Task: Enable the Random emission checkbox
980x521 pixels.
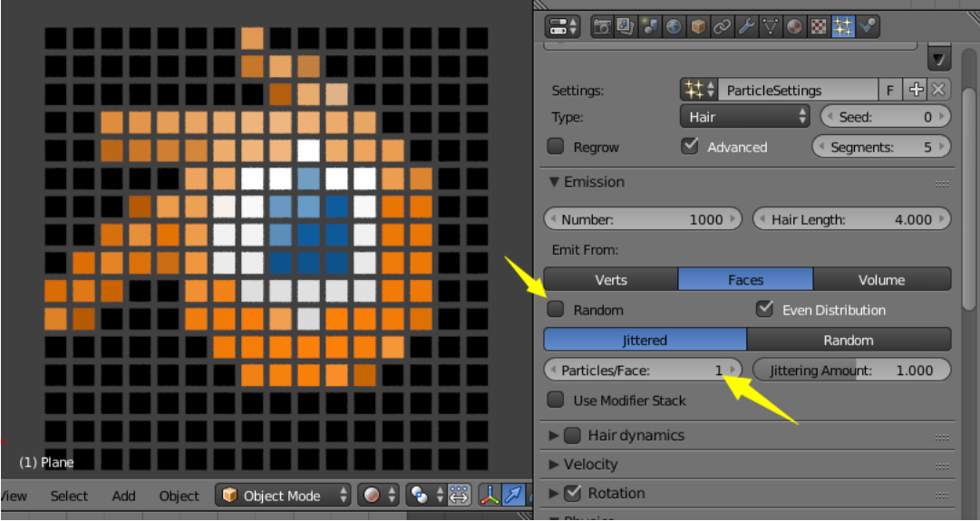Action: pyautogui.click(x=556, y=309)
